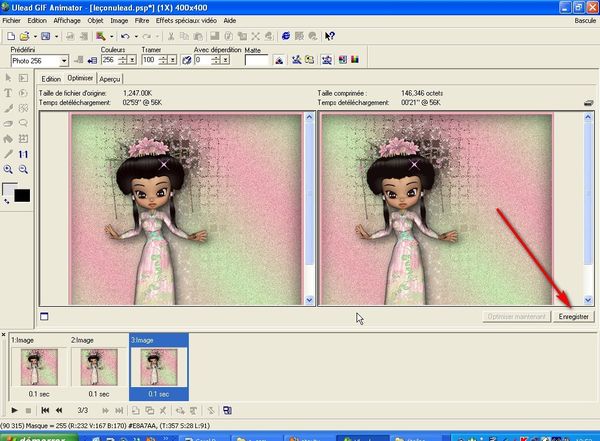Click the Windows démarrer button
Screen dimensions: 600x441
(x=39, y=437)
